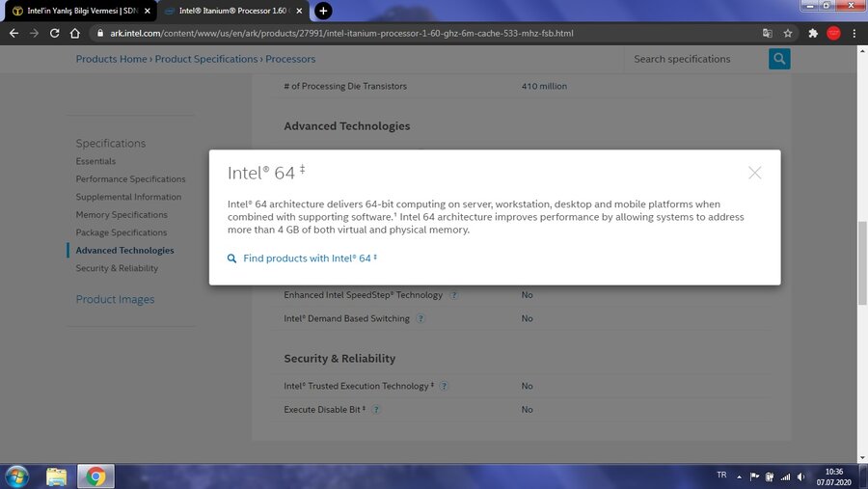Switch to the Intel'in Yanlış Bilgi Vermesi tab
Screen dimensions: 868x489
(81, 11)
